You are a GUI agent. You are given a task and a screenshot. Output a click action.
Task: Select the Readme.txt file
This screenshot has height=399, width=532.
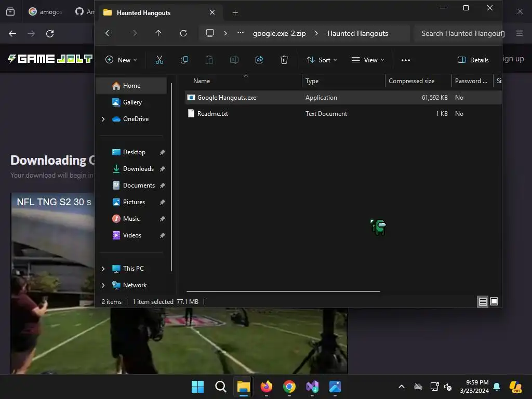[343, 114]
